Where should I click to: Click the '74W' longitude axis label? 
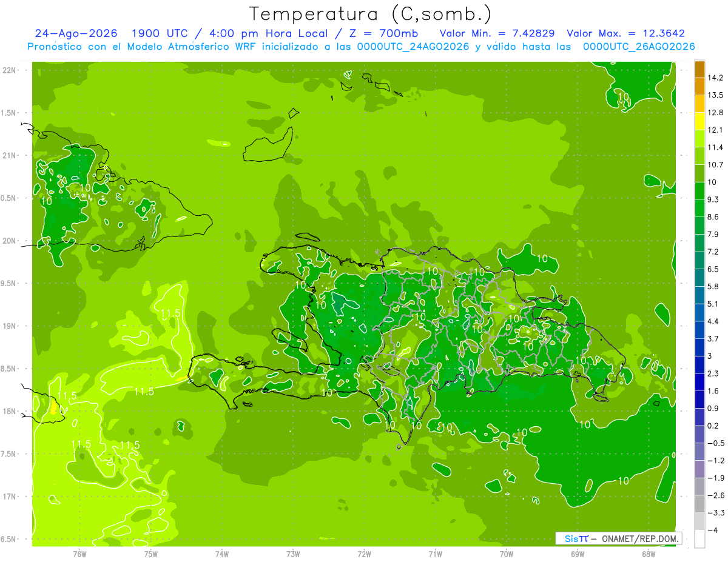click(222, 554)
